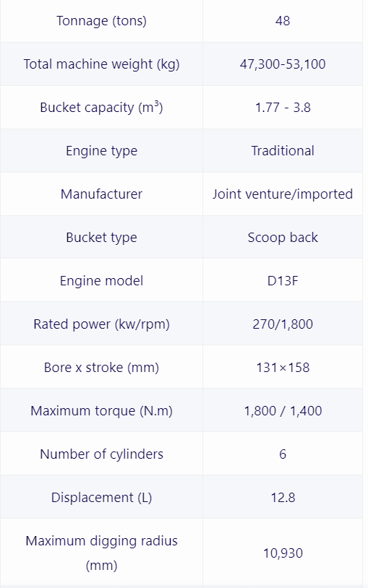Click the Manufacturer label cell
This screenshot has width=368, height=588.
pyautogui.click(x=101, y=194)
